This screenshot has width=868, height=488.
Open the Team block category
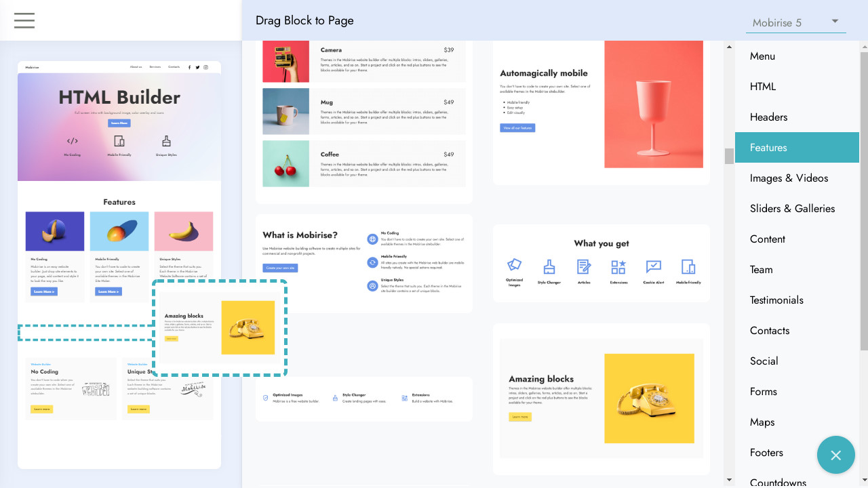797,270
